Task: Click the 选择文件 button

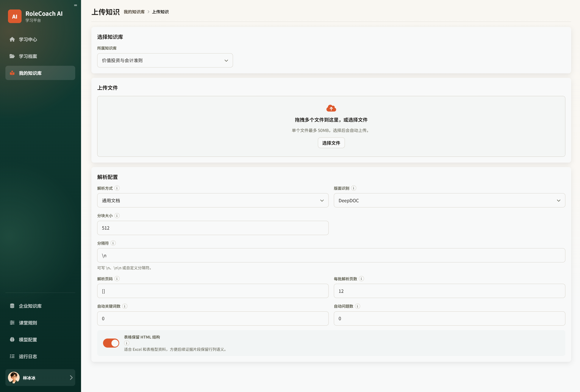Action: [x=331, y=143]
